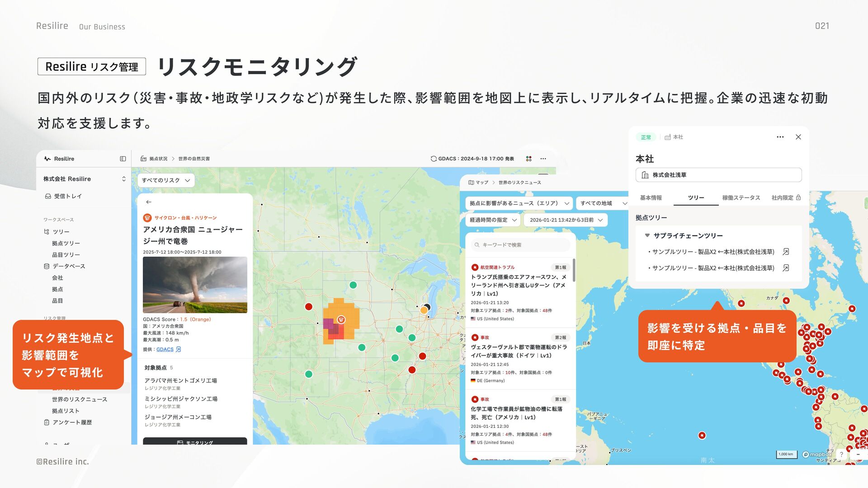The width and height of the screenshot is (868, 488).
Task: Open the 株式会社 Resilire company switcher
Action: [85, 179]
